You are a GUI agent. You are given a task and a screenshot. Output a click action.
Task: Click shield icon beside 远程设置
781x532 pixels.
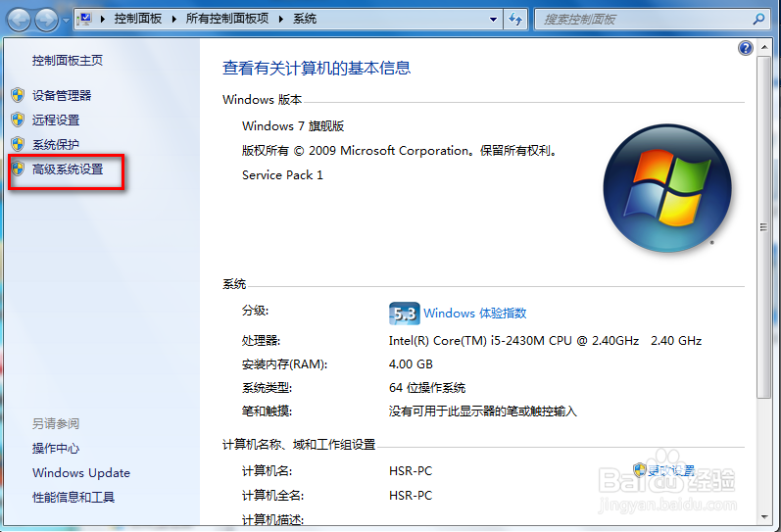[18, 120]
